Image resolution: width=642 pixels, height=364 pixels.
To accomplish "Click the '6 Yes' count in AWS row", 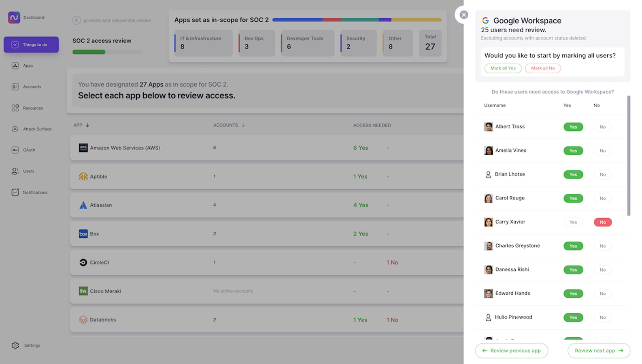I will 361,148.
